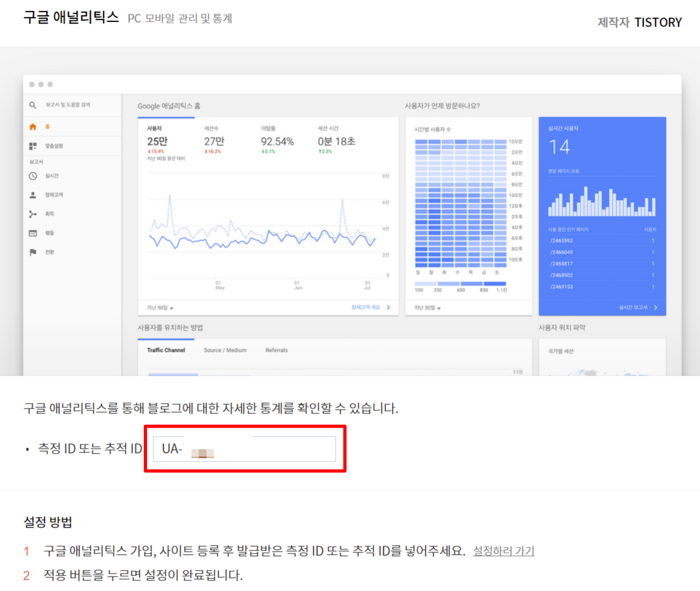
Task: Click the 설정 방법 heading
Action: (x=48, y=522)
